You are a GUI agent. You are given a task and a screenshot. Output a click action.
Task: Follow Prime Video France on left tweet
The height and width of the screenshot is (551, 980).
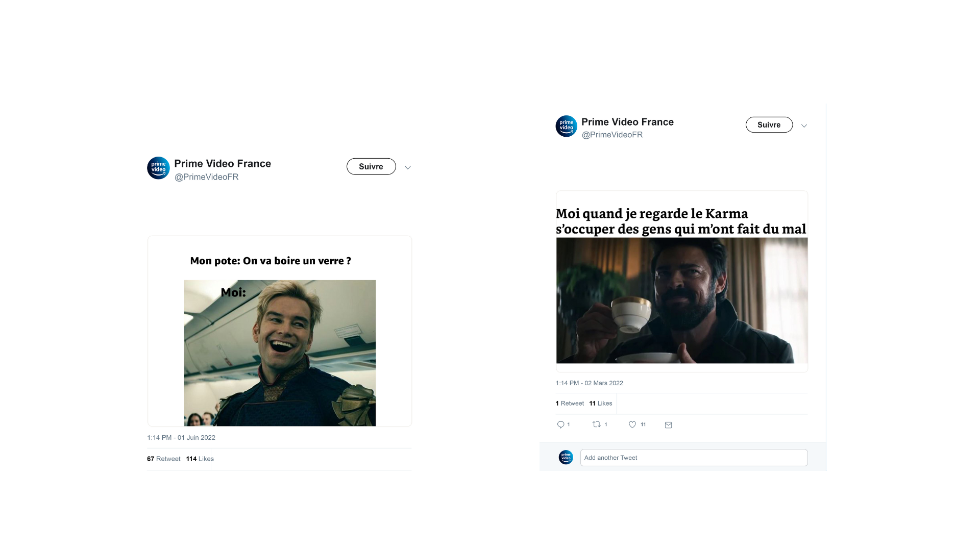pyautogui.click(x=371, y=166)
